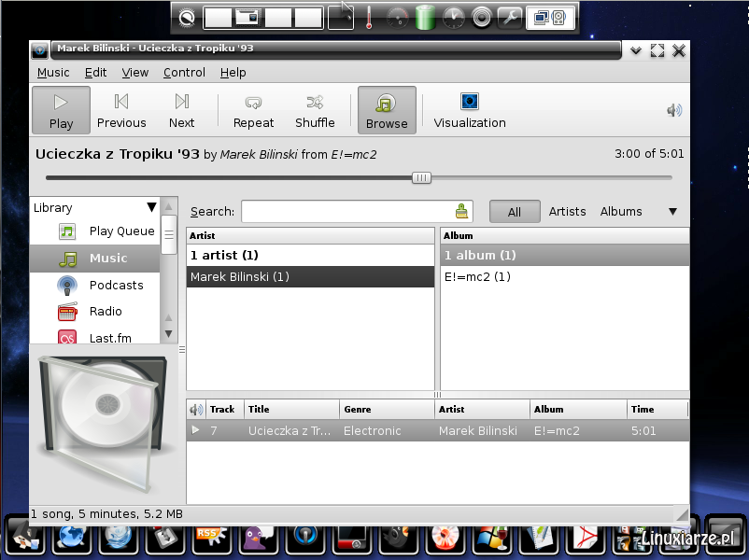This screenshot has height=560, width=749.
Task: Toggle the Browse panel
Action: pyautogui.click(x=386, y=109)
